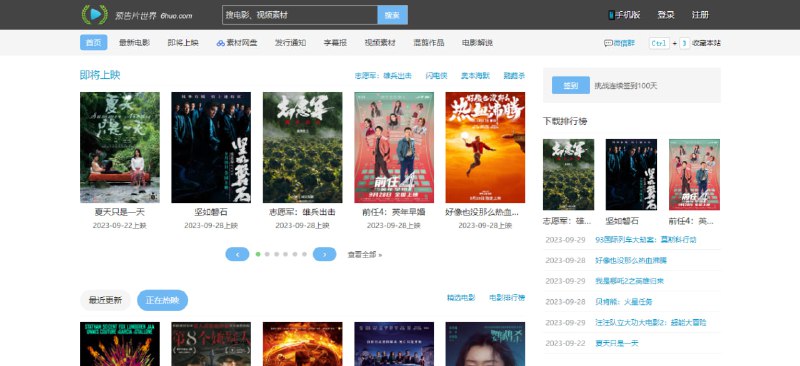Click the 6huo.com site logo

[137, 15]
